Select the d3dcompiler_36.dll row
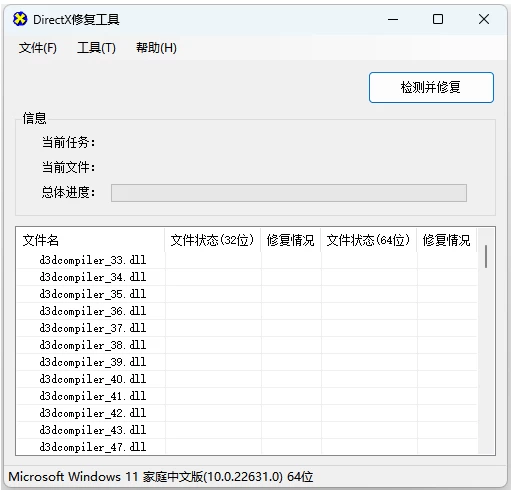Screen dimensions: 511x490 (247, 311)
